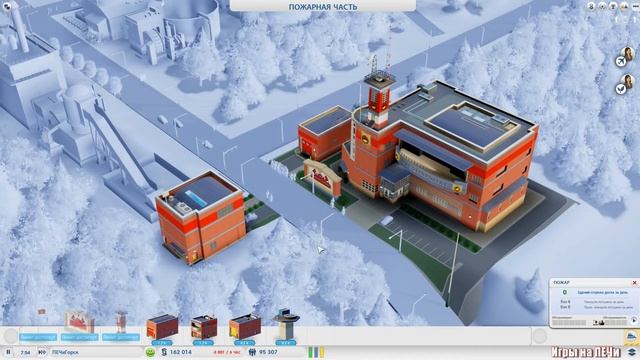The height and width of the screenshot is (360, 640).
Task: Open the population count 95 307
Action: 268,352
